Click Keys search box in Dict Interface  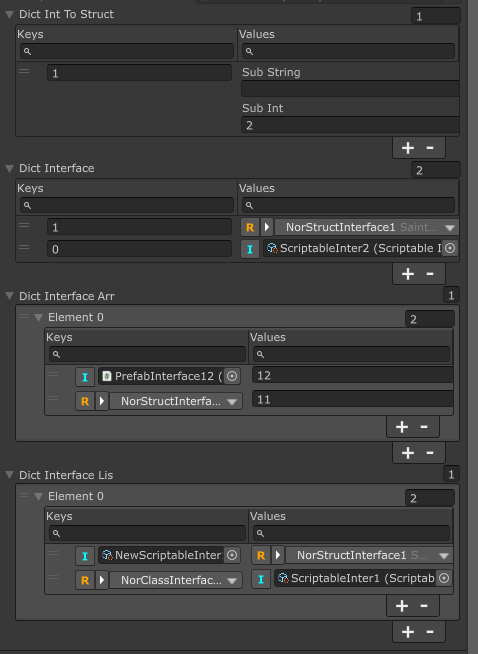point(127,205)
